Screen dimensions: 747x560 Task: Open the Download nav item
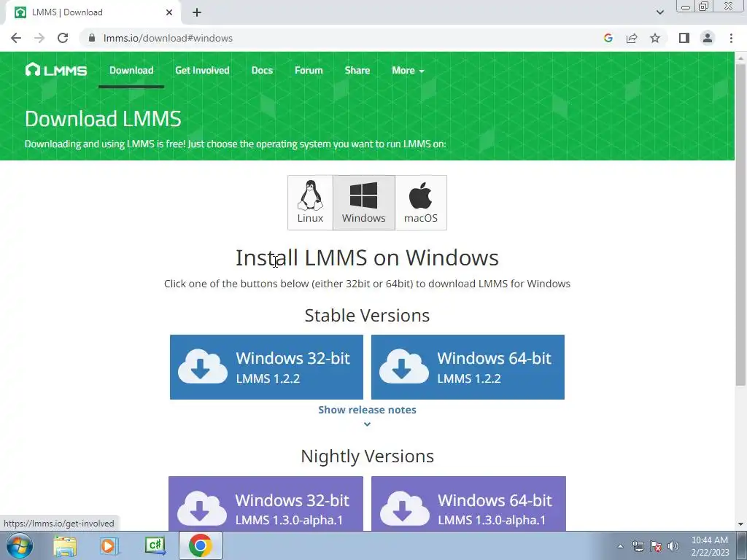(131, 70)
